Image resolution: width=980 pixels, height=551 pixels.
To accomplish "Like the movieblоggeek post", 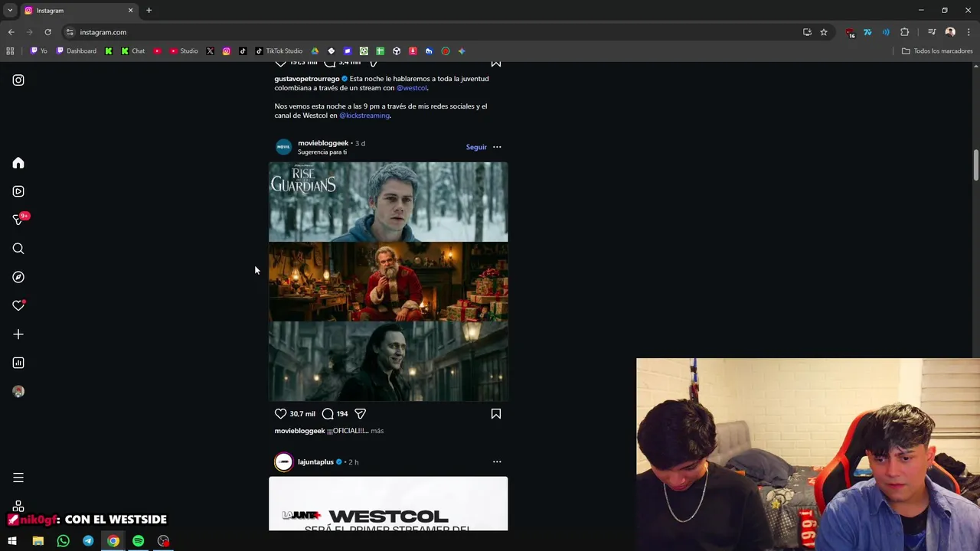I will click(280, 414).
